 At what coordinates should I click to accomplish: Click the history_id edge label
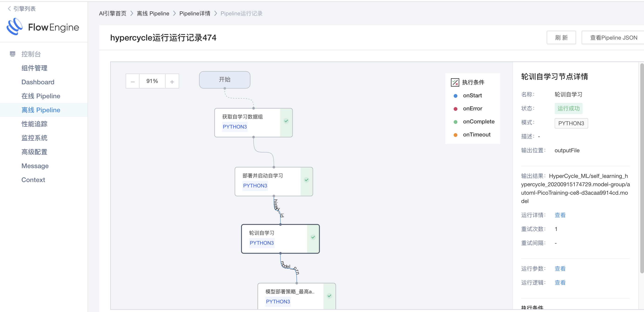(278, 208)
